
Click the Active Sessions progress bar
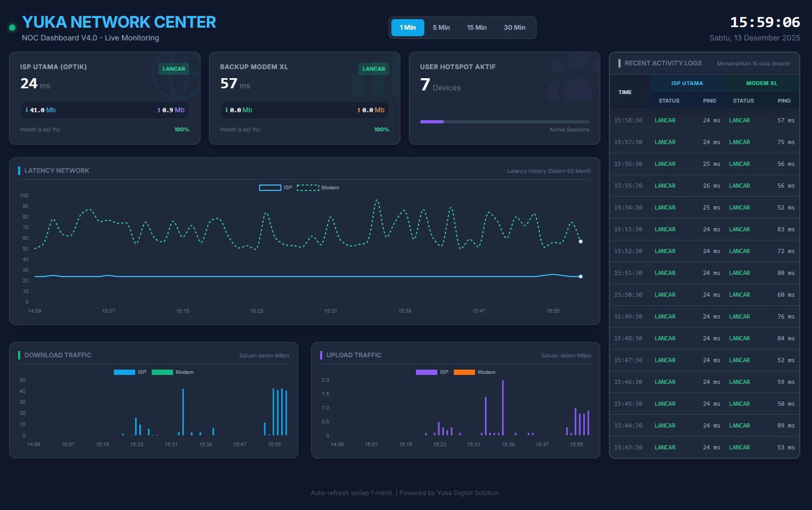click(x=505, y=122)
